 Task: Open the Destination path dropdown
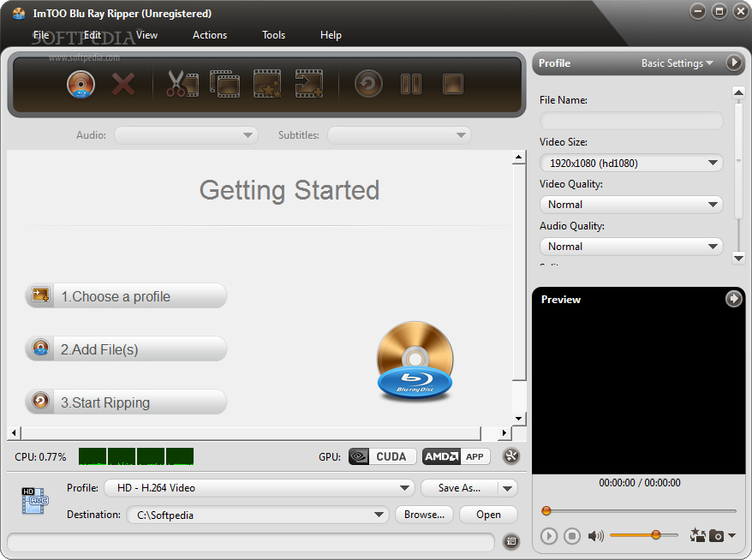(x=258, y=515)
